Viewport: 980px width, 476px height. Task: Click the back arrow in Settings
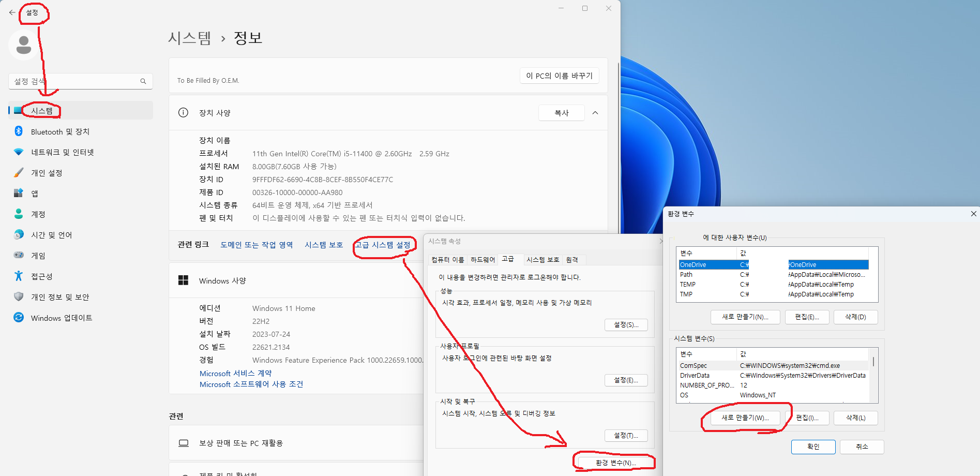pyautogui.click(x=12, y=12)
